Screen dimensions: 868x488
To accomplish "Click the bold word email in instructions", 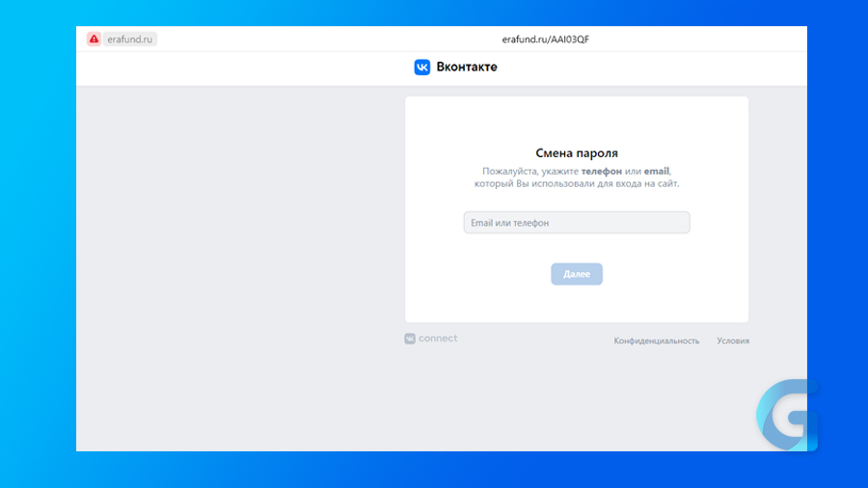I will pyautogui.click(x=656, y=171).
